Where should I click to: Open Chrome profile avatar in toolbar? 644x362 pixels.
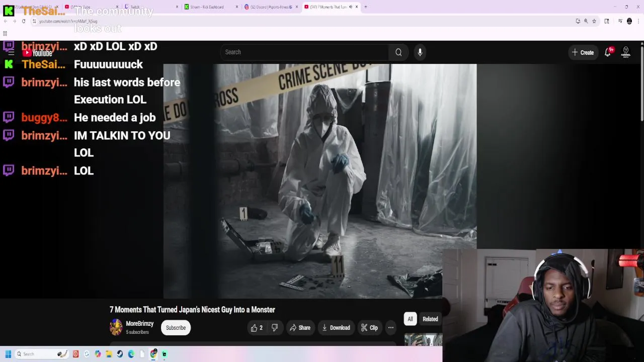[629, 21]
